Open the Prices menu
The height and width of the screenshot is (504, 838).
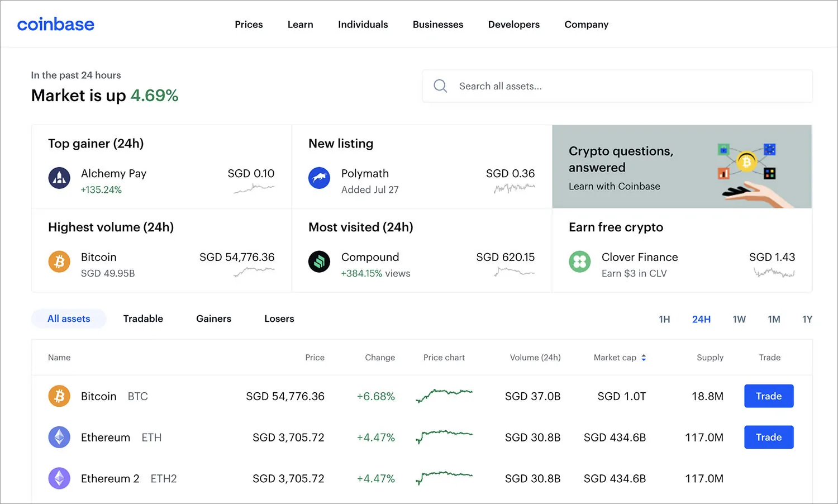(249, 25)
